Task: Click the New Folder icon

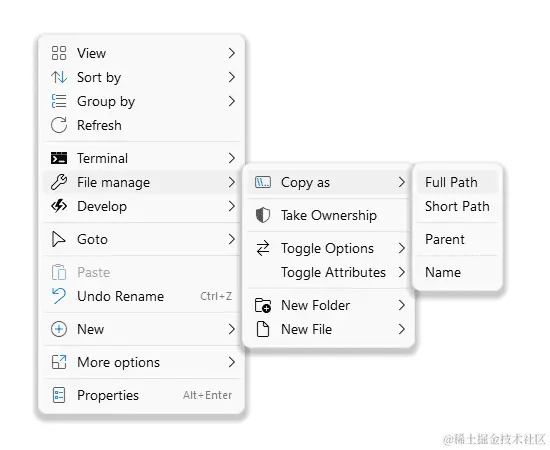Action: 263,305
